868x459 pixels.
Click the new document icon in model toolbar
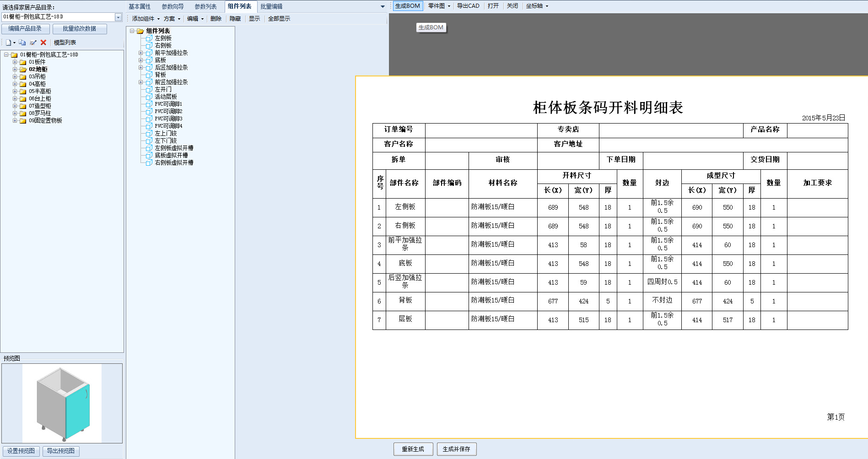(8, 43)
